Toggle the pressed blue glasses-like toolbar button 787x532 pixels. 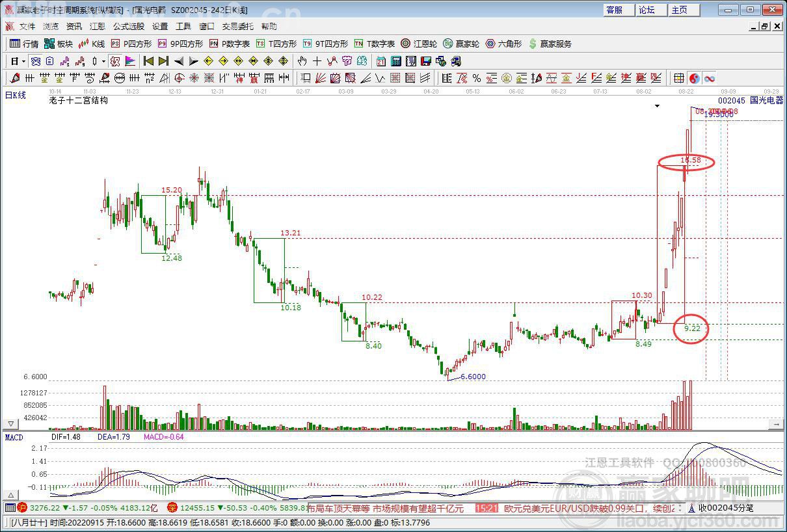point(36,61)
